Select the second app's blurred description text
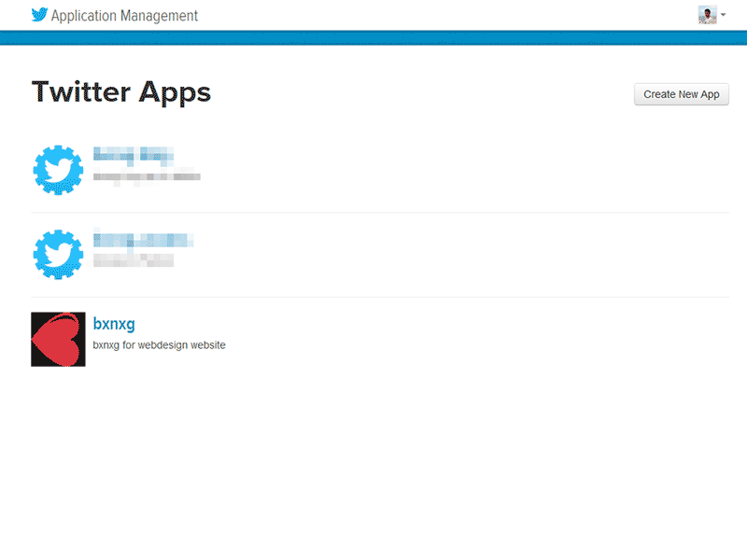This screenshot has height=560, width=747. pyautogui.click(x=134, y=260)
